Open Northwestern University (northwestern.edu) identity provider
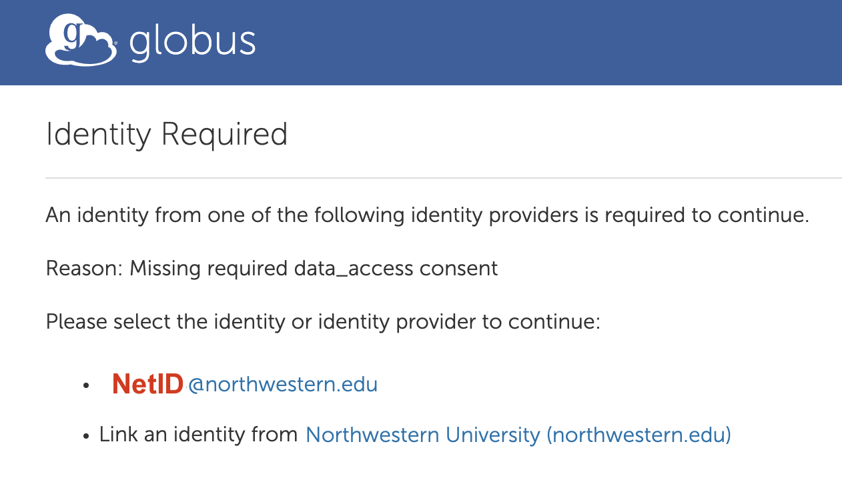 coord(518,434)
